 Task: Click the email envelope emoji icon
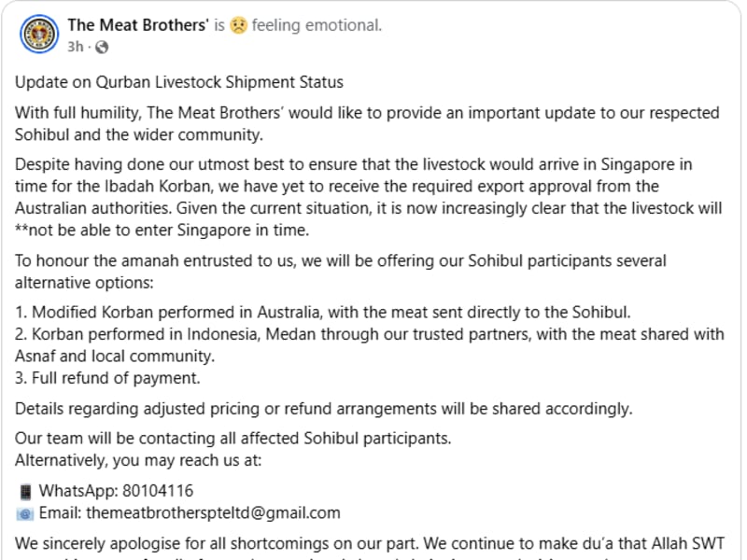pos(25,514)
